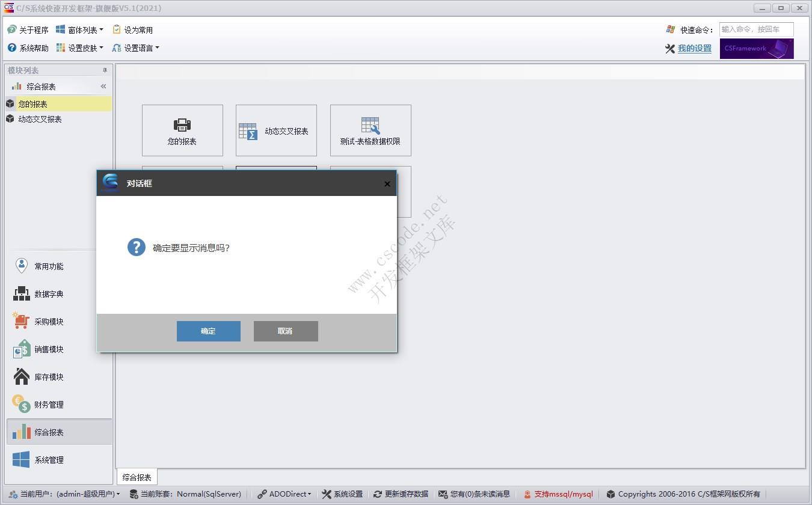Open the 系统管理 system management module
This screenshot has height=505, width=812.
pos(48,459)
